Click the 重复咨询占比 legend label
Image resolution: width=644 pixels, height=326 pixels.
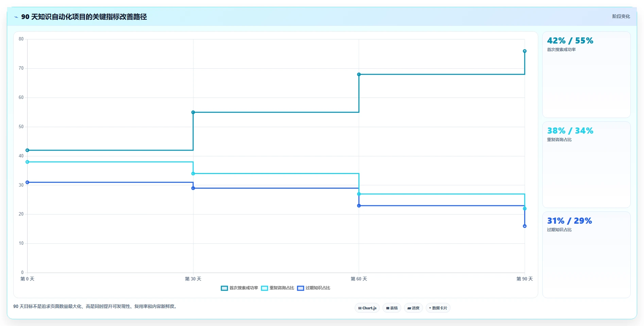[282, 288]
